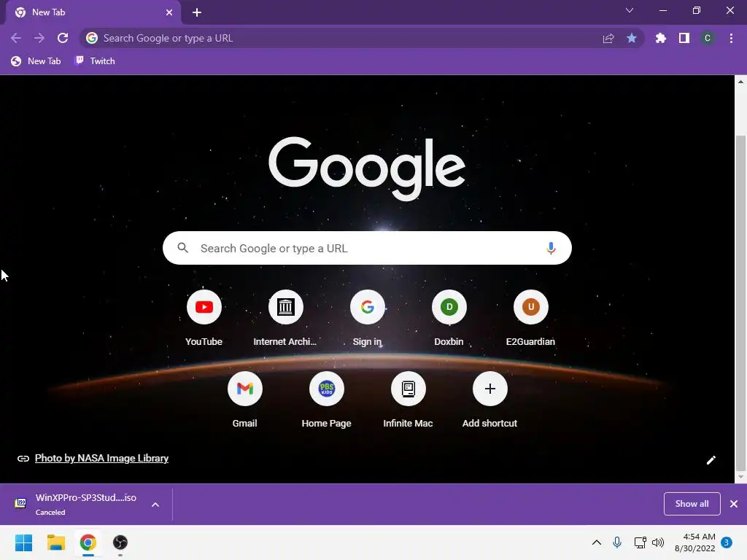Open Chrome's three-dot menu

[x=731, y=38]
